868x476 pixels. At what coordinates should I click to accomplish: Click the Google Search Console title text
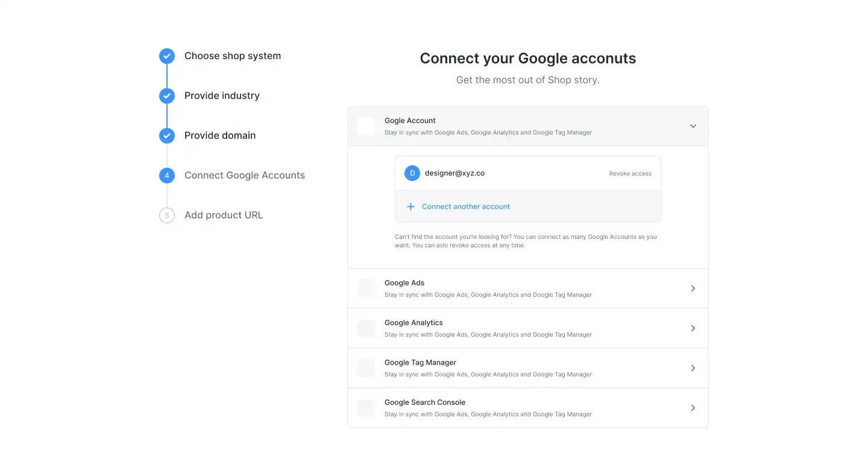(x=425, y=402)
